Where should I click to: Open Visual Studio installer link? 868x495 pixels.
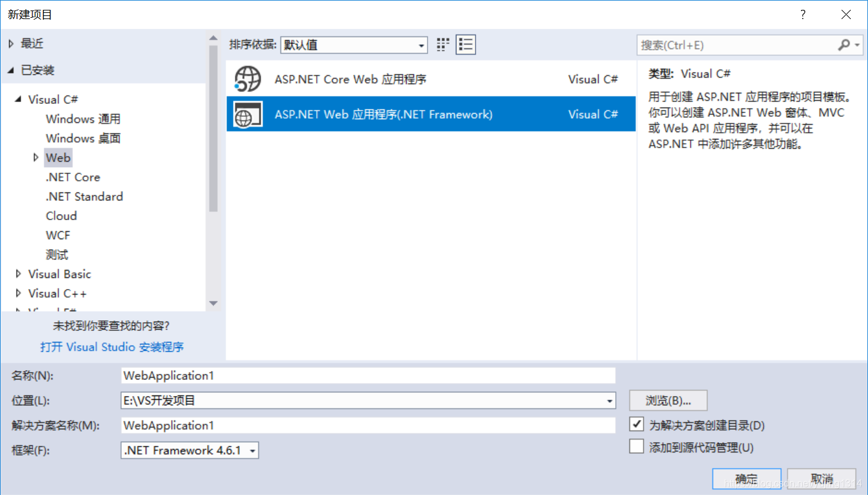point(112,347)
